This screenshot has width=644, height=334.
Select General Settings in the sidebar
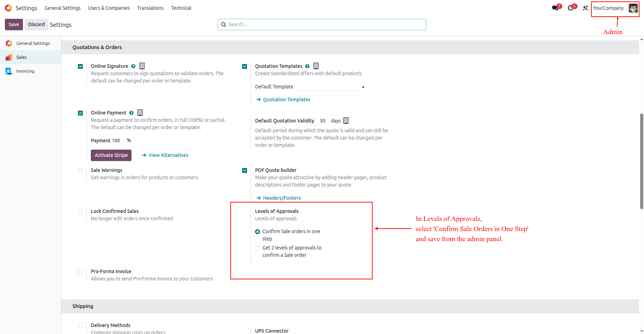coord(30,43)
